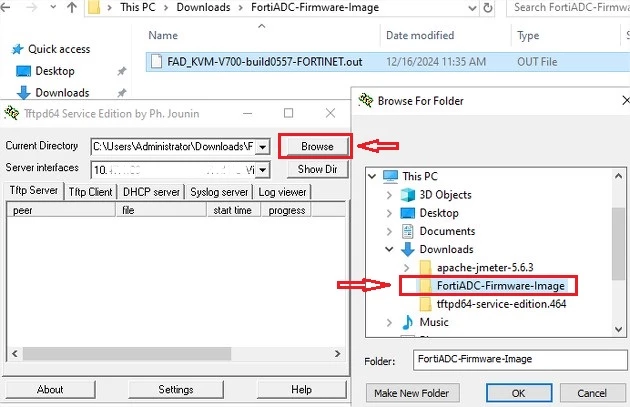Open the Syslog server tab
The image size is (630, 407).
(x=219, y=192)
